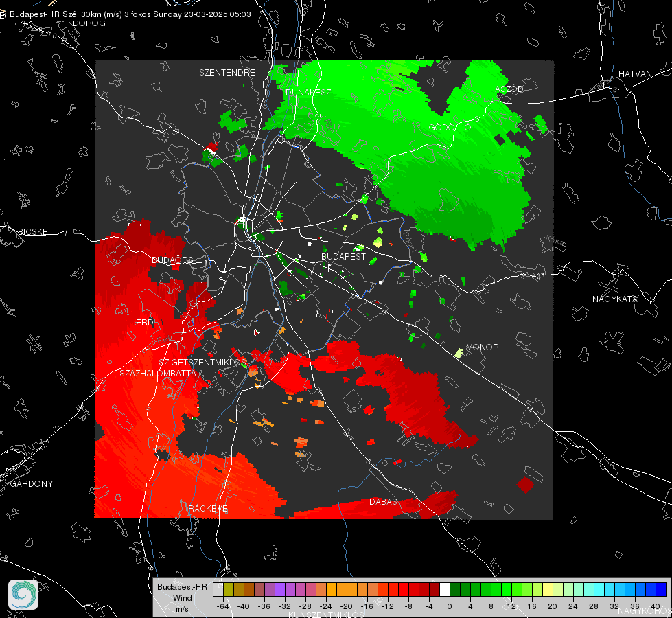The height and width of the screenshot is (618, 672).
Task: Select the MONOR town label
Action: (x=482, y=347)
